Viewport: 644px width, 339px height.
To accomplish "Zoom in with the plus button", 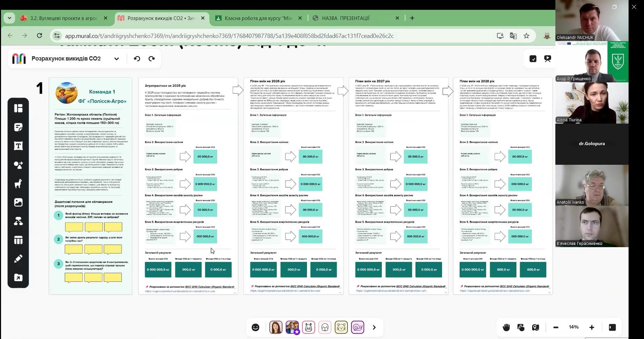I will (592, 327).
